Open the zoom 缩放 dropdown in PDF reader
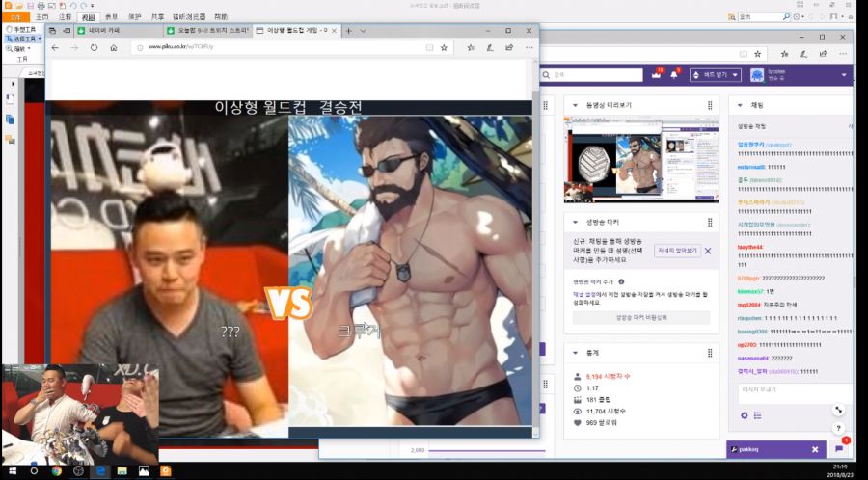This screenshot has height=480, width=868. point(18,48)
